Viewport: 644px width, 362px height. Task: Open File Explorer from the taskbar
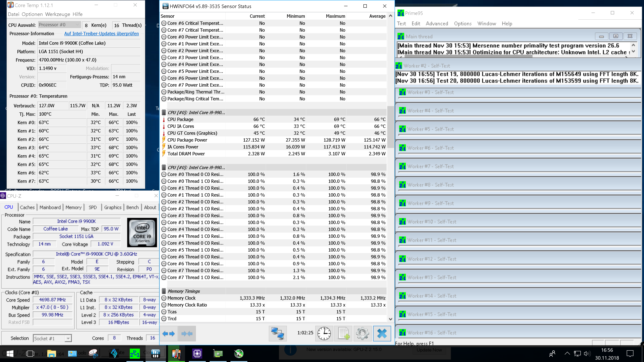pos(51,353)
